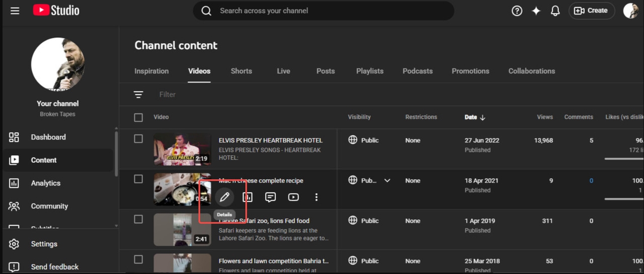Screen dimensions: 644x274
Task: Click the Visibility column header
Action: (x=359, y=117)
